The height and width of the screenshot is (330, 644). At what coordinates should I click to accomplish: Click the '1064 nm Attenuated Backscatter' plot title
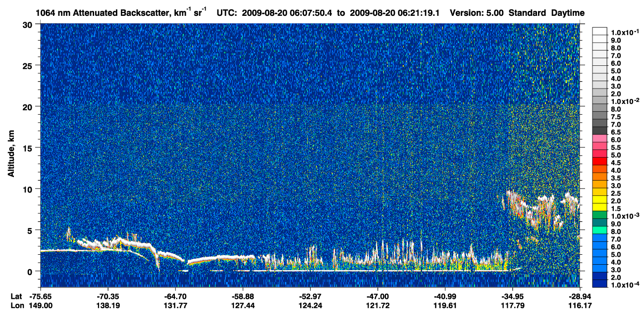pos(103,13)
